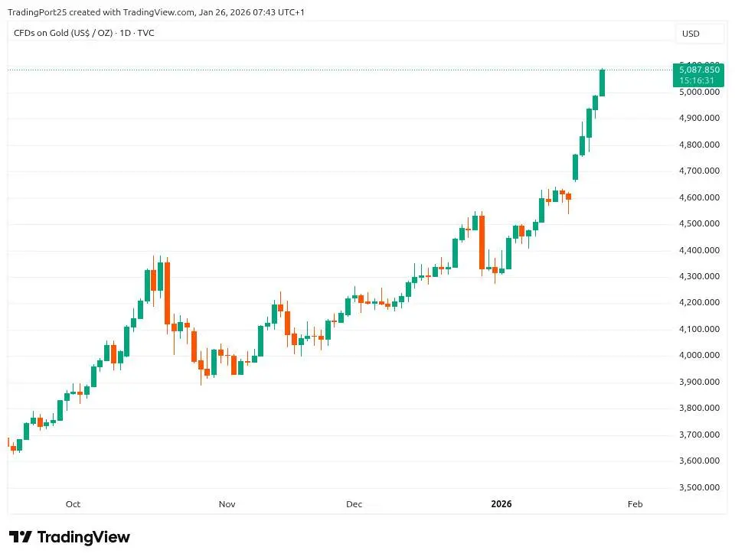Select the Feb label on the time axis
Screen dimensions: 735x560
[x=635, y=504]
